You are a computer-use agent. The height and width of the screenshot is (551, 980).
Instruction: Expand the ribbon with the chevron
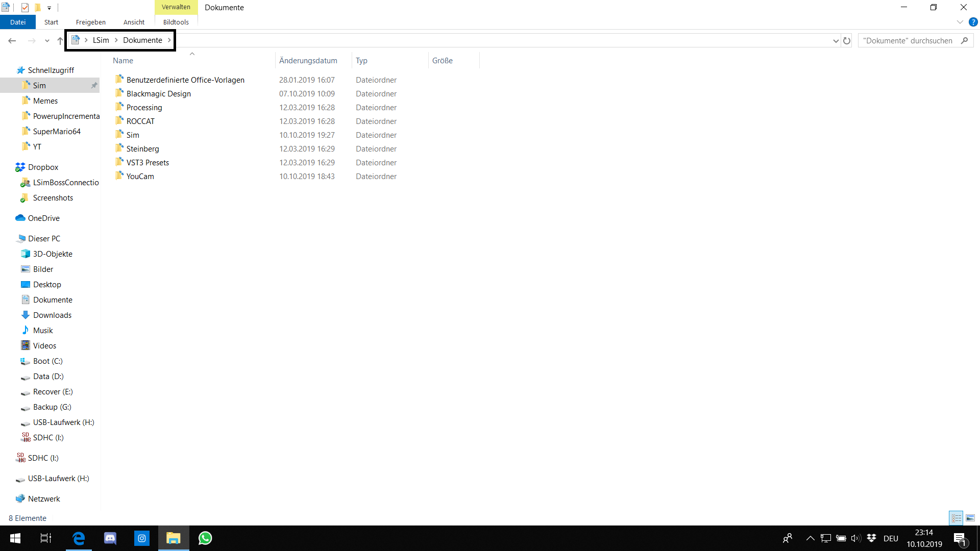pyautogui.click(x=960, y=22)
